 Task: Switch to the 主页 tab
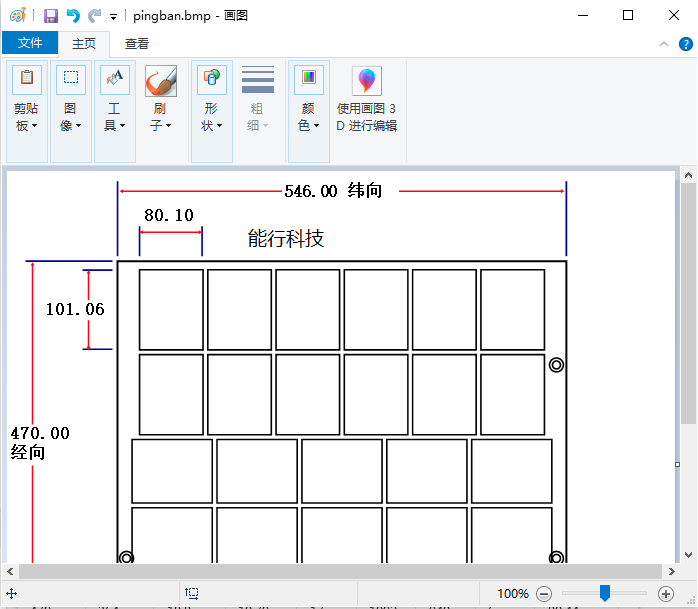click(84, 43)
